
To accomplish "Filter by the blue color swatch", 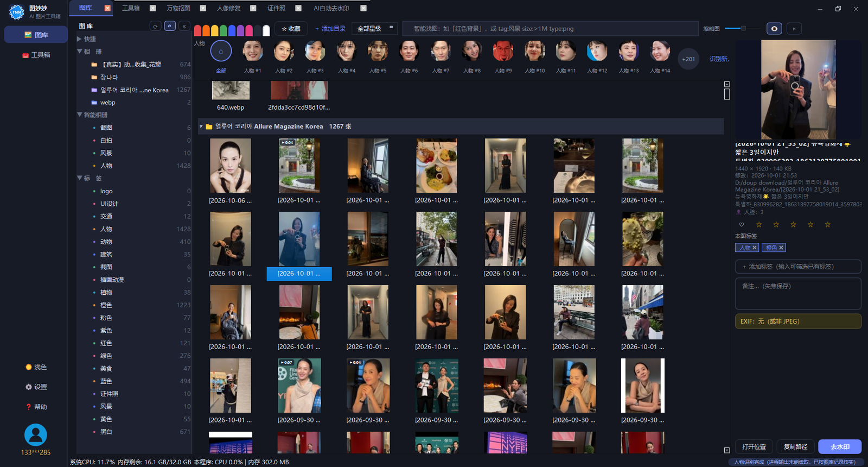I will [232, 30].
